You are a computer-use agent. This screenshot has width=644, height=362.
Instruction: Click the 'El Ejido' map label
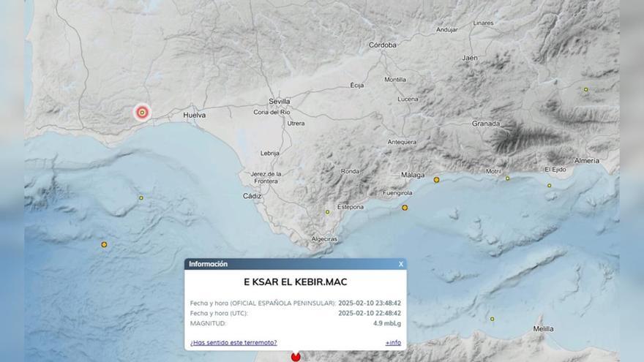pos(555,169)
